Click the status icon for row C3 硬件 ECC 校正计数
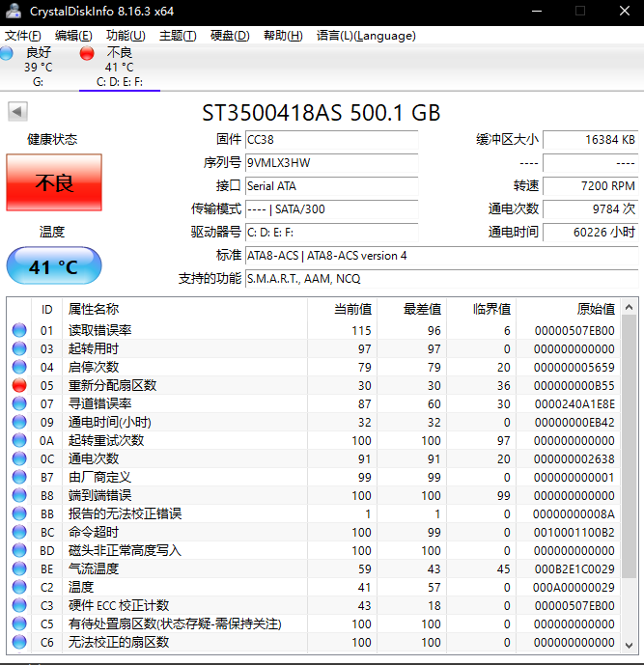The height and width of the screenshot is (665, 644). (x=19, y=605)
